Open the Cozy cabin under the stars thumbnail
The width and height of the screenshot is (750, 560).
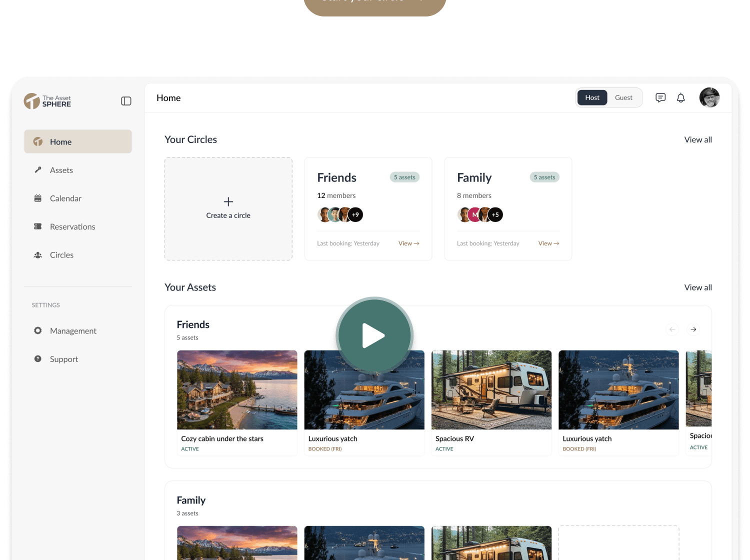point(237,389)
